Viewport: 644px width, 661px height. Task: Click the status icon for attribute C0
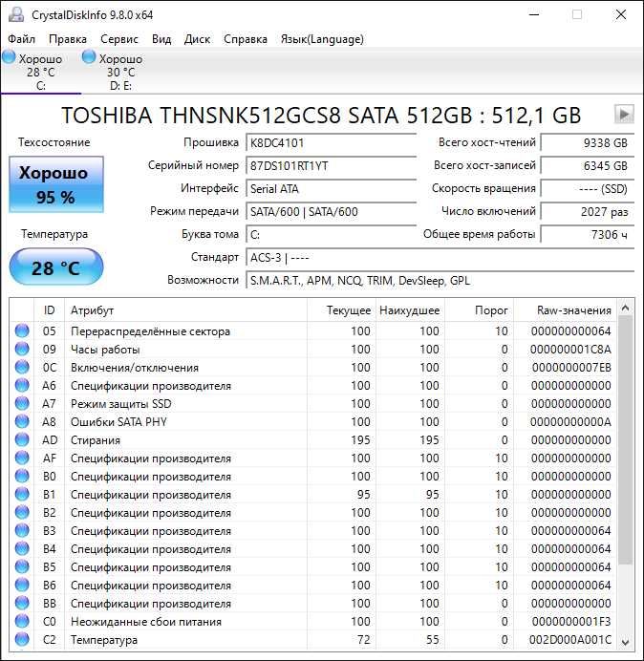click(x=22, y=621)
